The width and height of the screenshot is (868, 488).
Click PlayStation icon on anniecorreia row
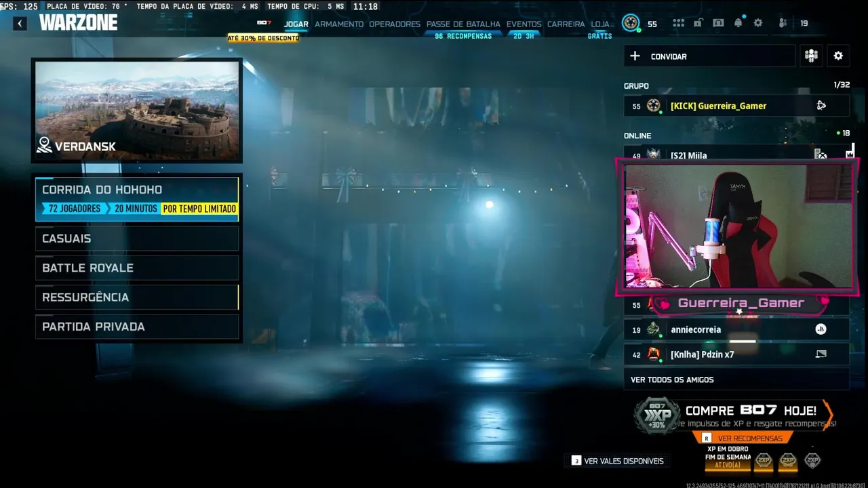point(821,329)
